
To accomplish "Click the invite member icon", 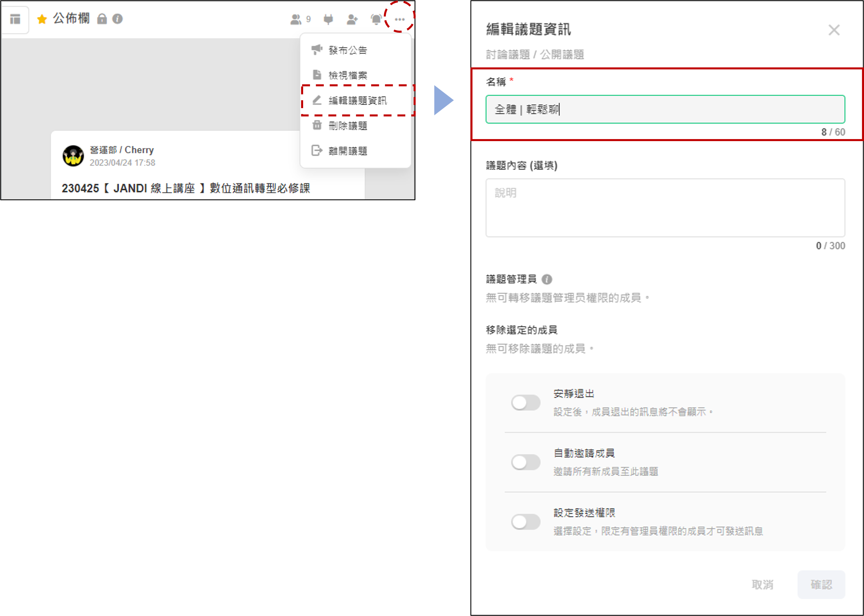I will pyautogui.click(x=352, y=19).
